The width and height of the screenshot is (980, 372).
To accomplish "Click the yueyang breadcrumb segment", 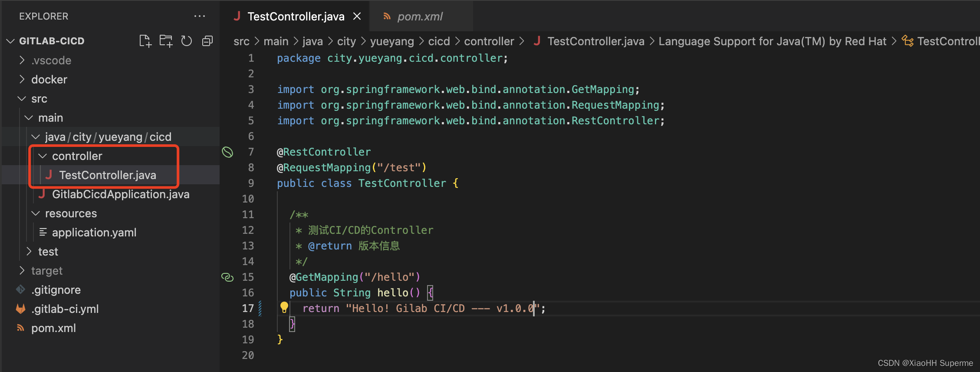I will click(392, 41).
